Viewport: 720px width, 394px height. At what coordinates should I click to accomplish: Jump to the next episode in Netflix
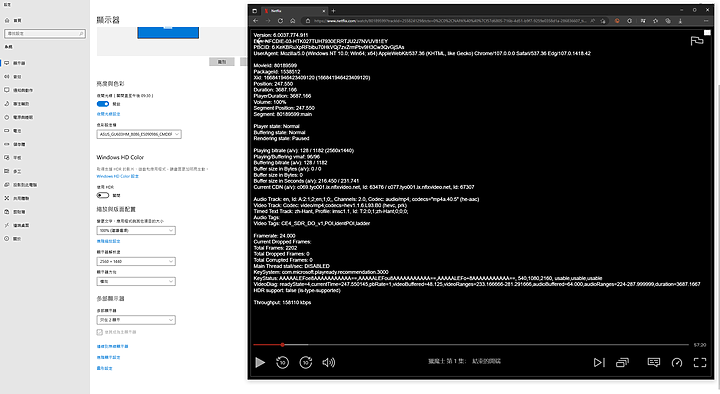click(599, 362)
